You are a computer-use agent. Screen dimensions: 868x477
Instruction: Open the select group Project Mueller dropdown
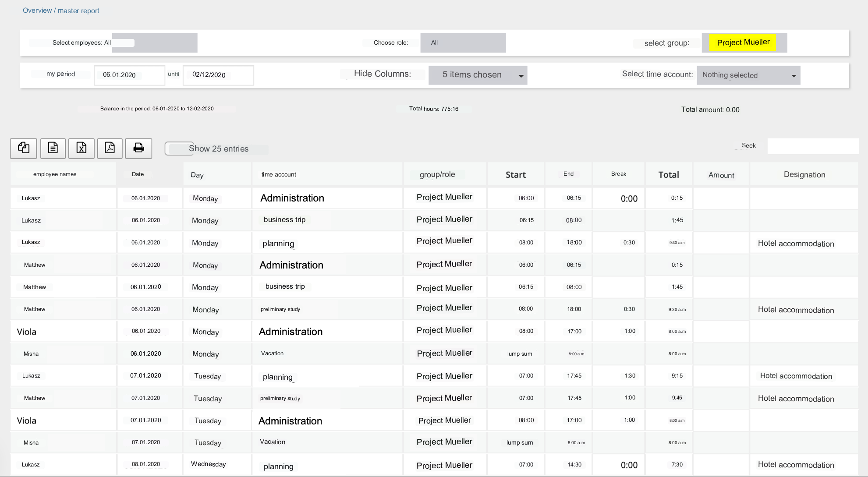(744, 43)
